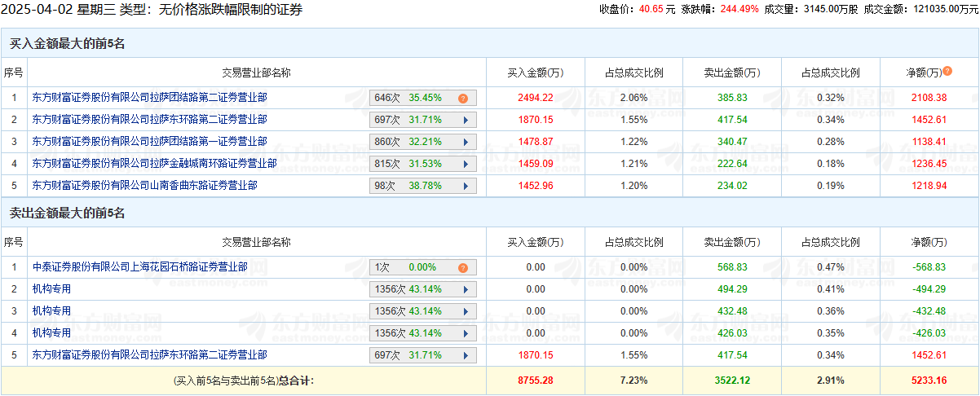Open 山南香曲东路证券营业部 broker link

pos(144,186)
